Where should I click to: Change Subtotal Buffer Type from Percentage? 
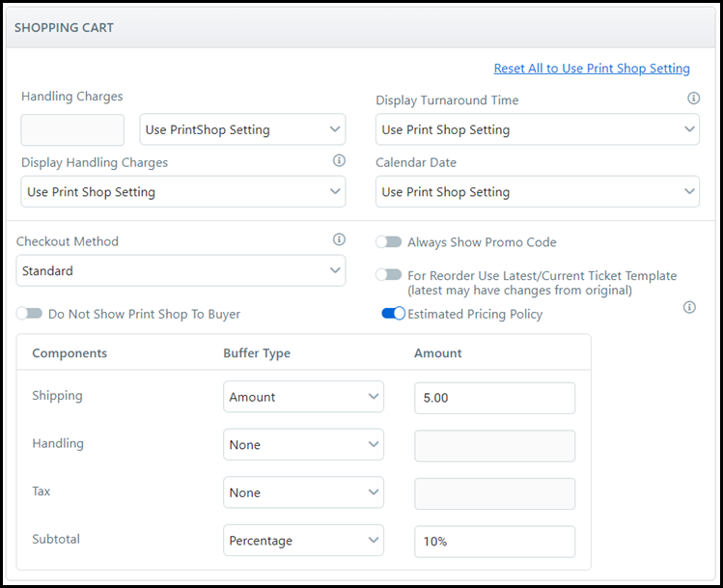(x=303, y=541)
